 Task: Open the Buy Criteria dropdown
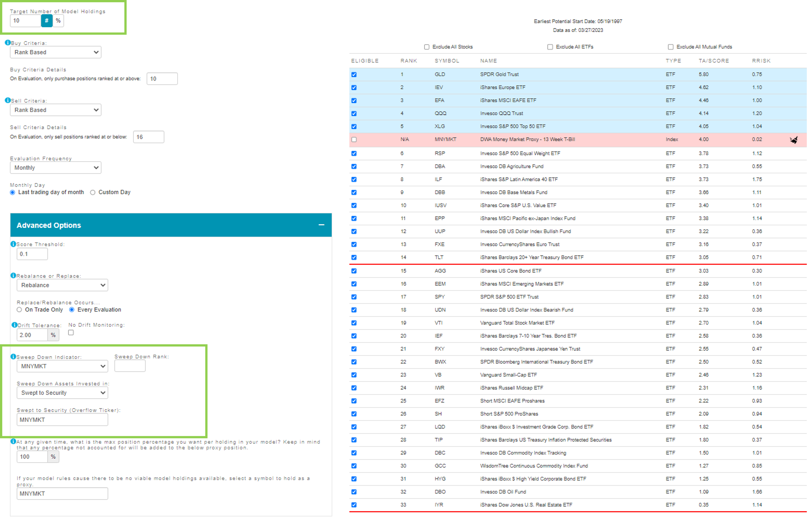click(x=56, y=52)
